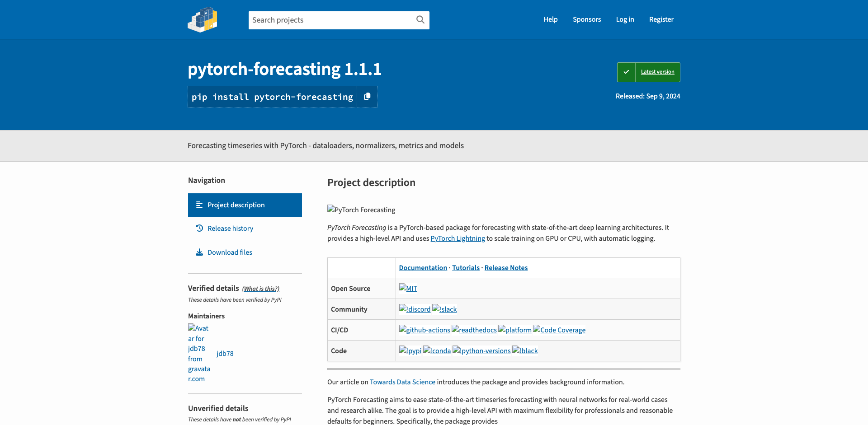This screenshot has width=868, height=425.
Task: Click the broken PyTorch Forecasting image
Action: [361, 210]
